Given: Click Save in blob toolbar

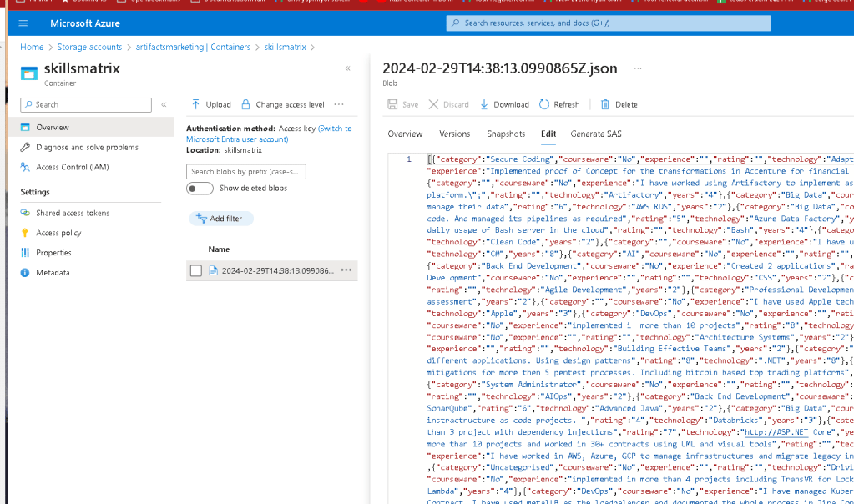Looking at the screenshot, I should [x=403, y=104].
